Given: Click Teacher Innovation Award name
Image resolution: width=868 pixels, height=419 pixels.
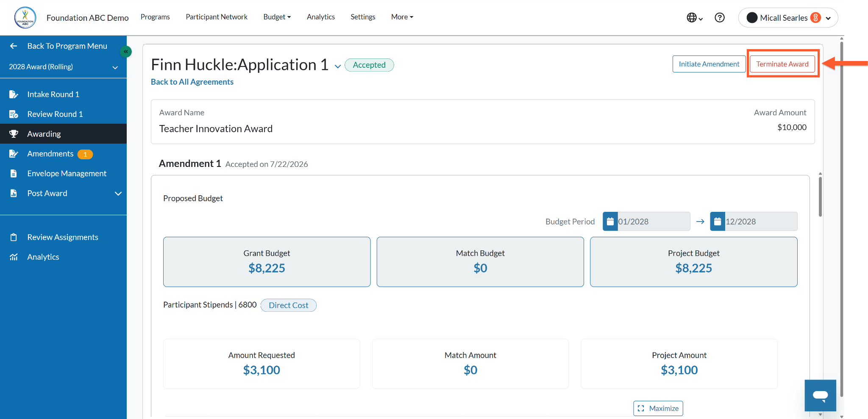Looking at the screenshot, I should point(216,128).
